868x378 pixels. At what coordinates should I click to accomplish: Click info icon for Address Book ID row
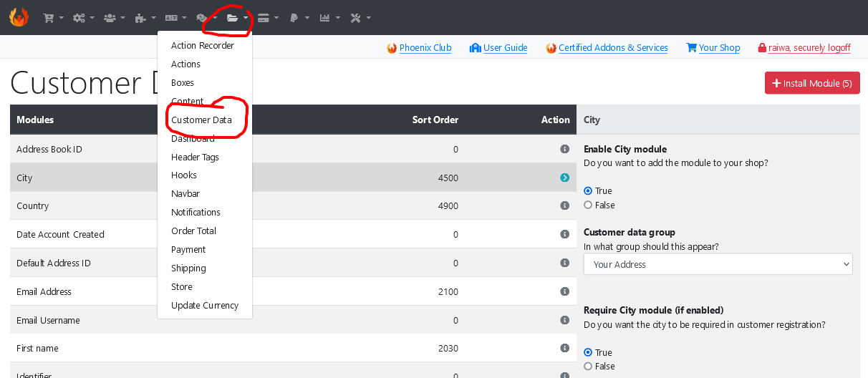click(564, 149)
